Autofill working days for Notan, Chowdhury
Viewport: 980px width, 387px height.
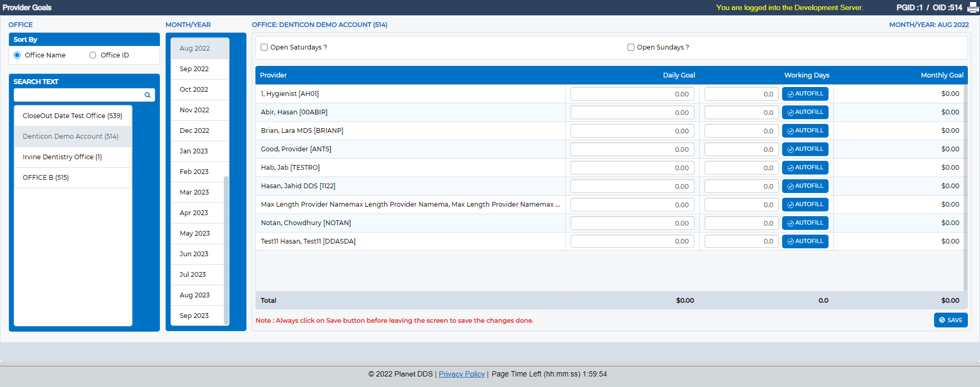click(x=805, y=223)
